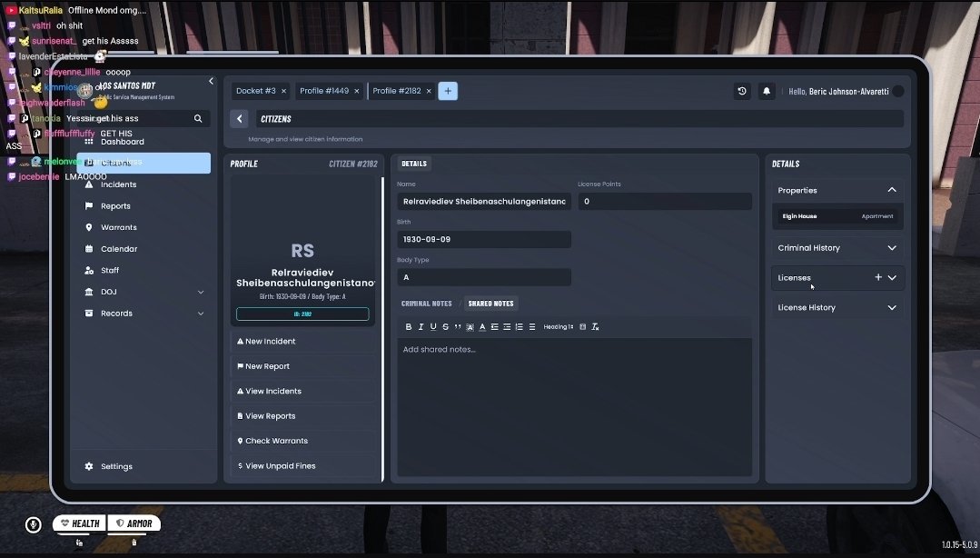This screenshot has width=980, height=558.
Task: Go back using the Citizens back arrow
Action: point(240,119)
